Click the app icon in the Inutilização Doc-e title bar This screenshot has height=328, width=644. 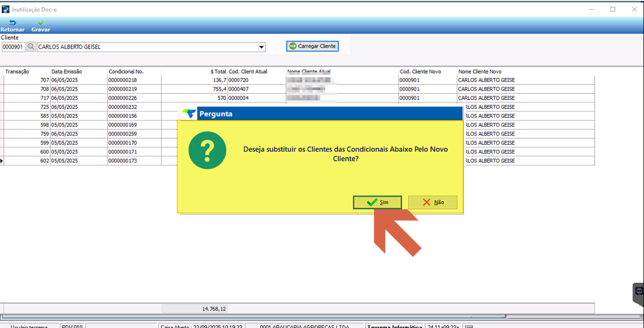(6, 9)
